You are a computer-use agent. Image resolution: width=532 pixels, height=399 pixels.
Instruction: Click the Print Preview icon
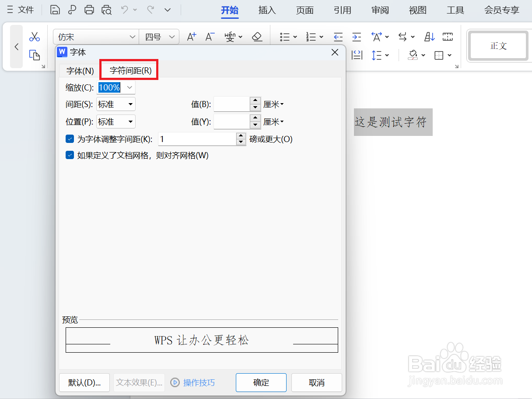tap(106, 9)
